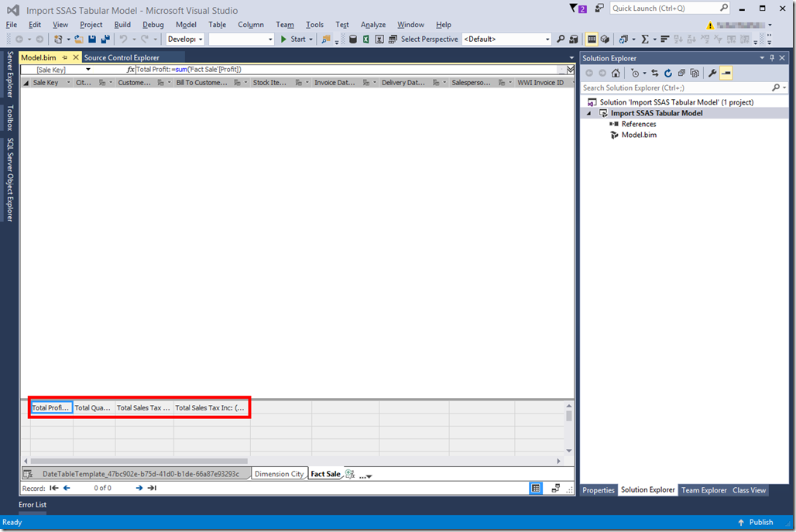Screen dimensions: 796x532
Task: Switch to Source Control Explorer tab
Action: pos(122,57)
